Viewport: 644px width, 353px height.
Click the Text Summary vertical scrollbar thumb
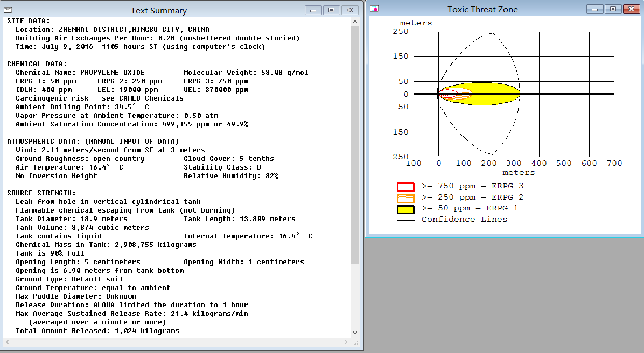pyautogui.click(x=355, y=145)
